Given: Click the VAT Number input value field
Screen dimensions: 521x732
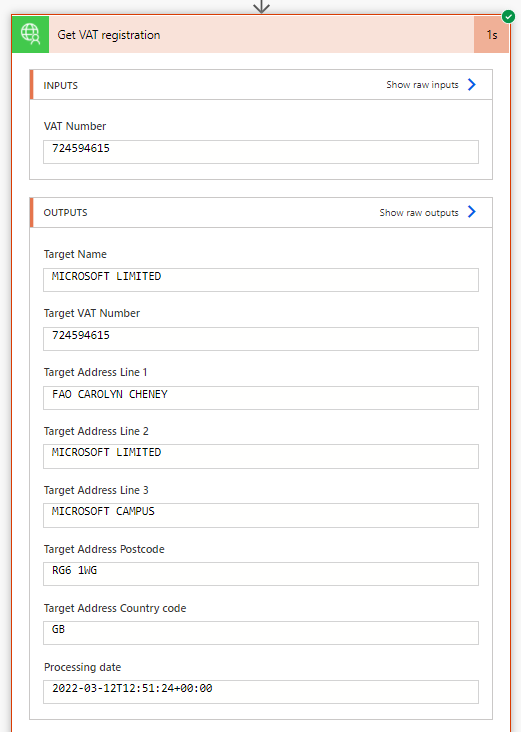Looking at the screenshot, I should (x=261, y=152).
